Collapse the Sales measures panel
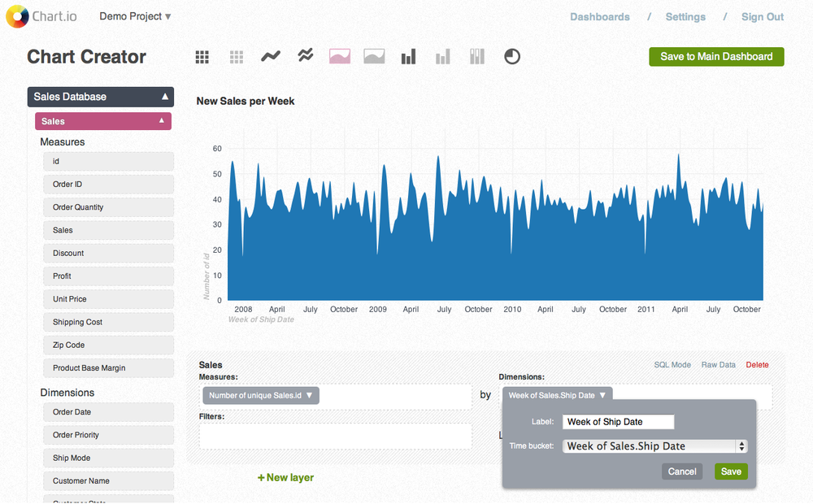This screenshot has width=813, height=504. [102, 120]
